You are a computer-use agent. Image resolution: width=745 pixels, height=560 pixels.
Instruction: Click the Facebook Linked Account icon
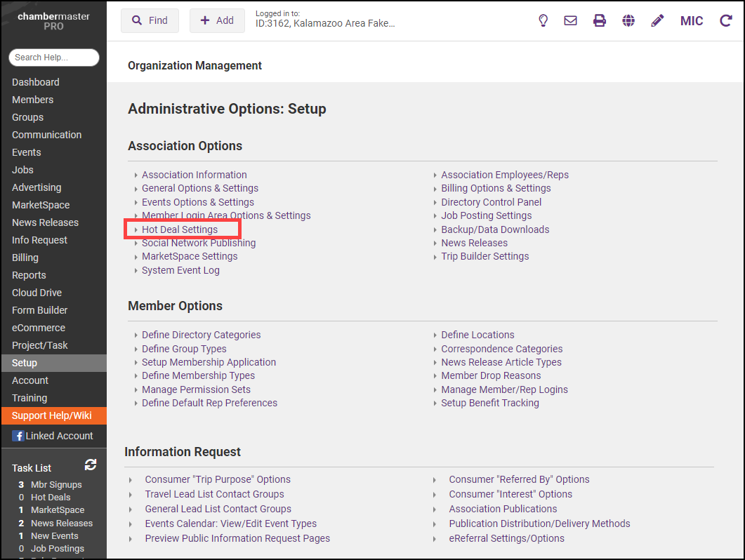point(18,436)
